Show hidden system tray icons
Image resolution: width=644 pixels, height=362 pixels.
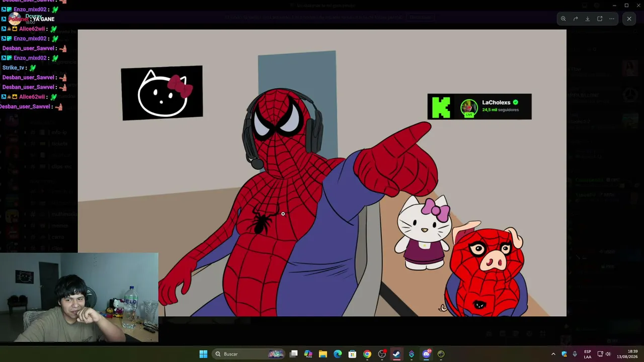[x=553, y=354]
